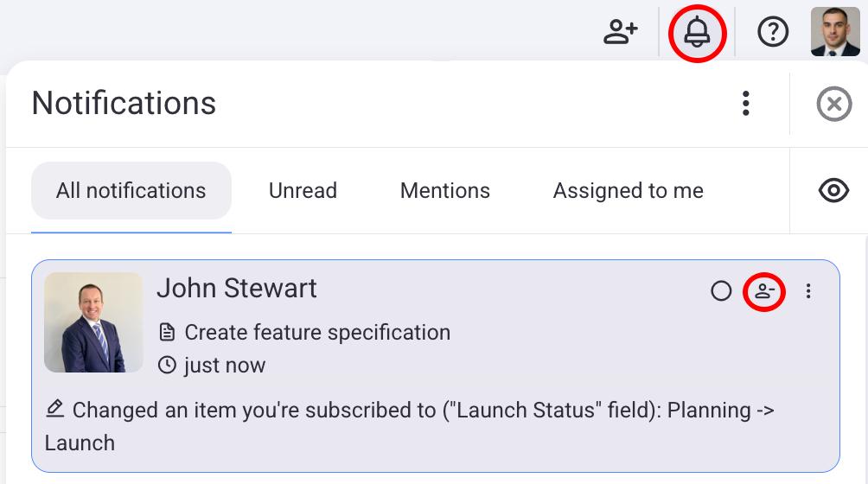
Task: Open Notifications panel more options menu
Action: pos(745,104)
